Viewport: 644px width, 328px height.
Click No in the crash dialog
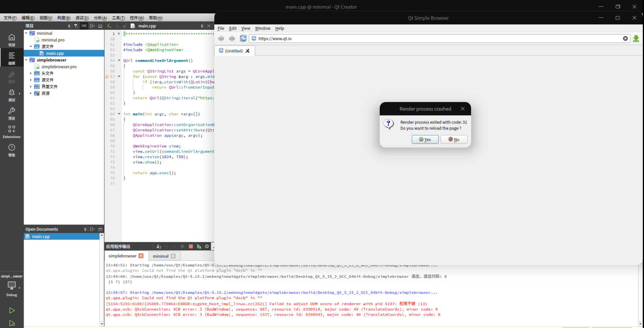(454, 140)
